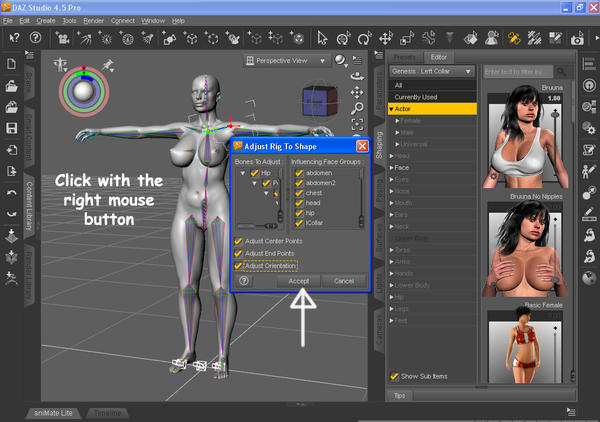
Task: Click viewport zoom magnifier icon
Action: click(357, 108)
